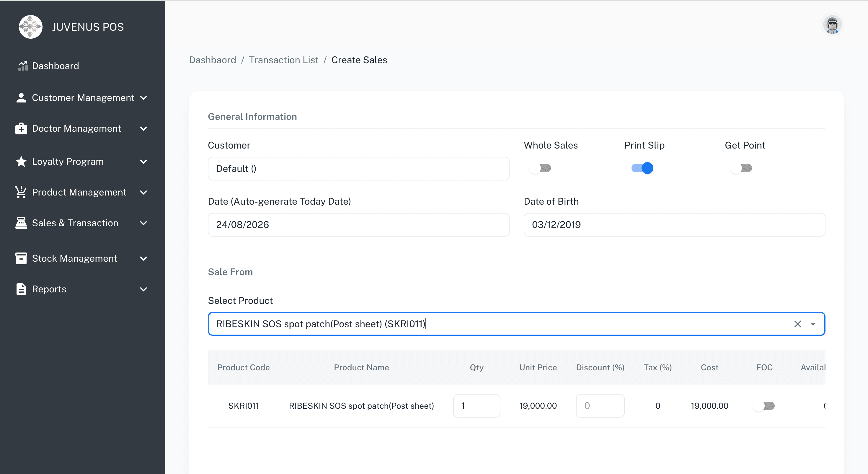The image size is (868, 474).
Task: Enable the Get Point toggle
Action: (741, 168)
